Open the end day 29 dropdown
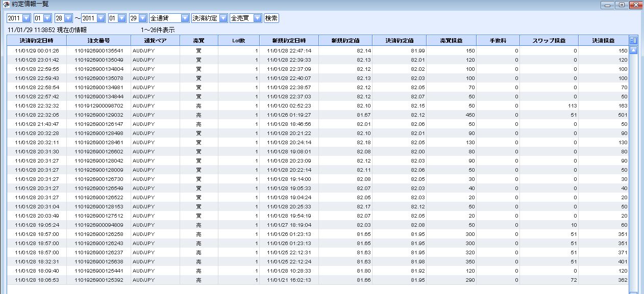Viewport: 644px width, 294px height. [x=143, y=18]
